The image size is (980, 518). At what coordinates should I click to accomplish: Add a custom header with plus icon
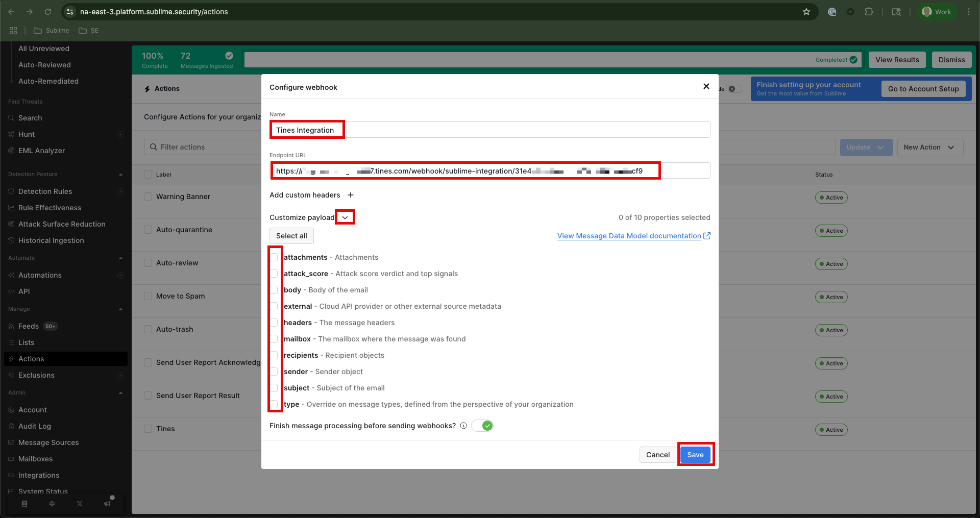pos(351,195)
